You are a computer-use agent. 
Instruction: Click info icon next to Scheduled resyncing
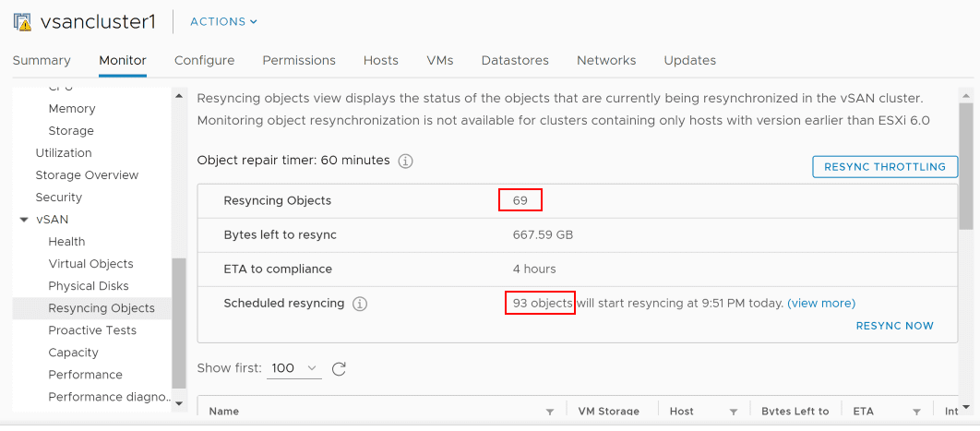(360, 304)
